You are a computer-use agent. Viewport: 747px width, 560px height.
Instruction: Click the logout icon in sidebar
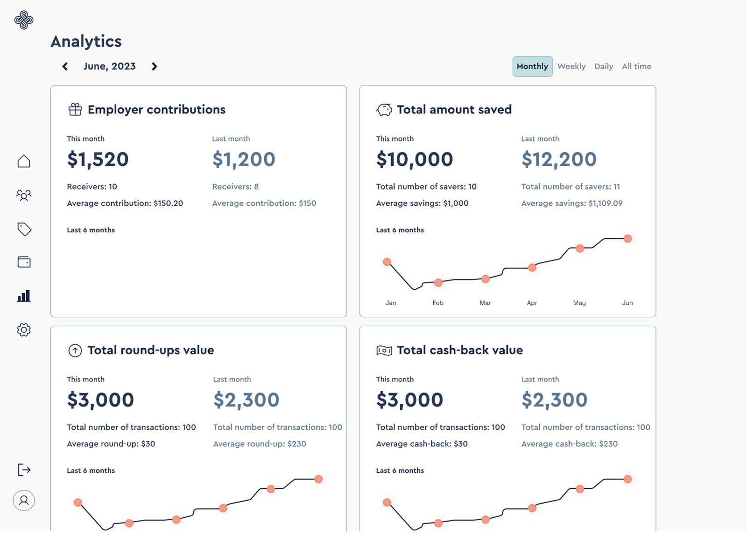point(24,469)
